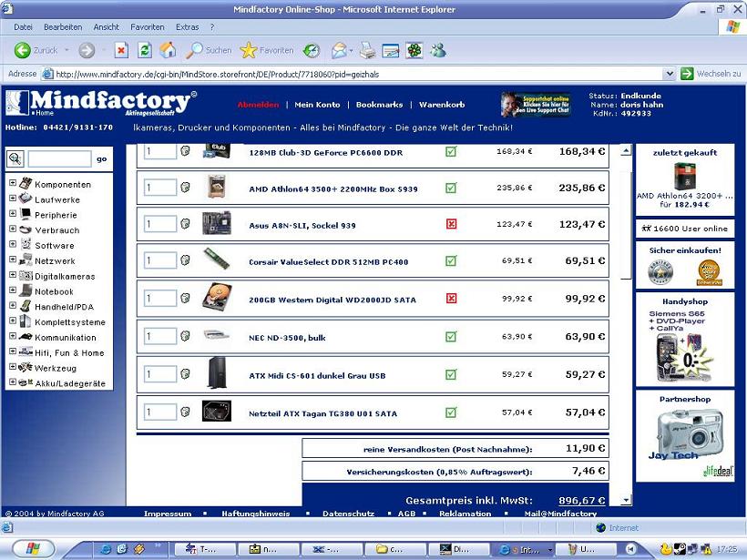Click the red X status for Western Digital
This screenshot has width=747, height=560.
click(451, 298)
